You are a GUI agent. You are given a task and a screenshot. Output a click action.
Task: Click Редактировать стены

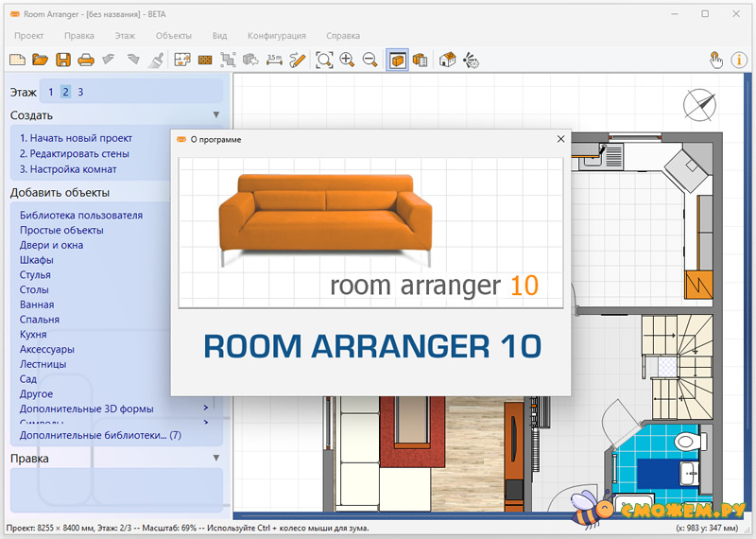click(75, 153)
